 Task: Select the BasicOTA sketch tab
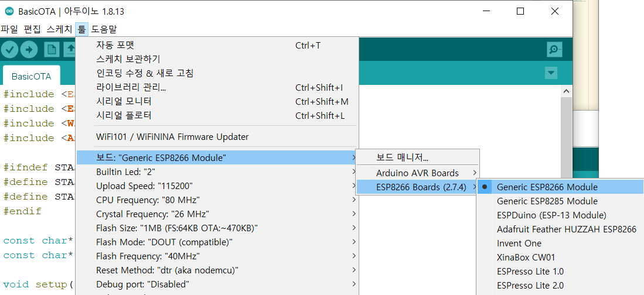(x=31, y=76)
